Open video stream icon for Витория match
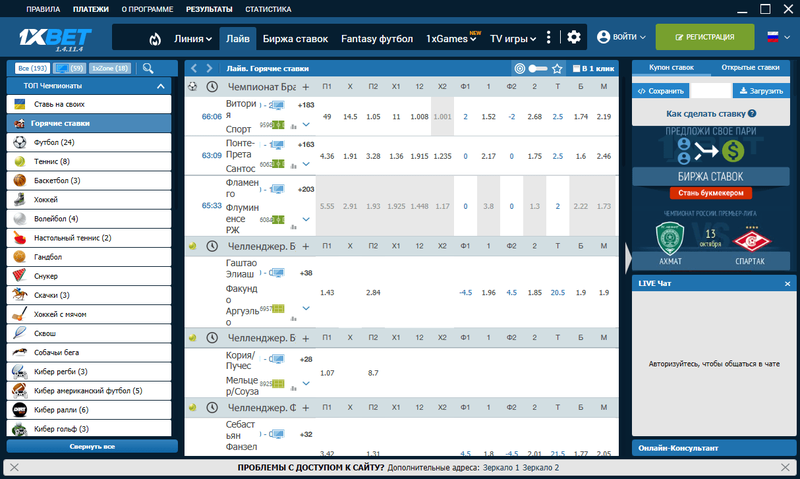Image resolution: width=800 pixels, height=479 pixels. coord(278,105)
